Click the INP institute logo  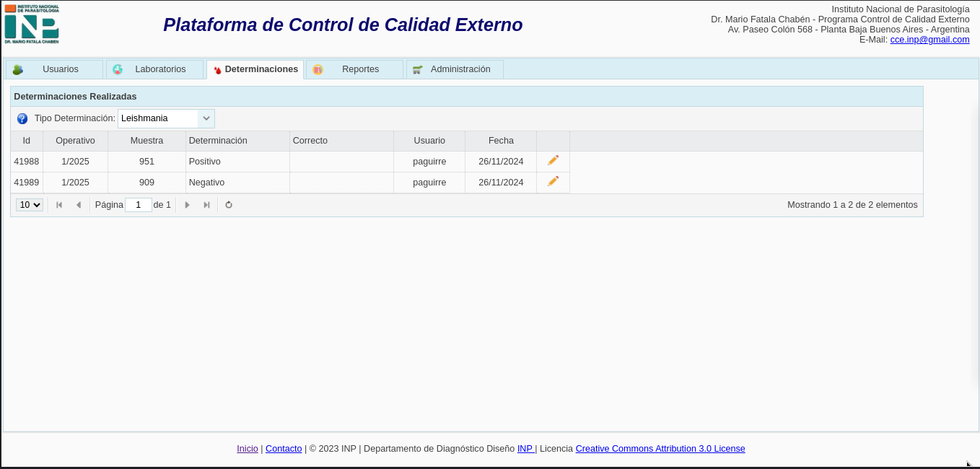click(32, 25)
